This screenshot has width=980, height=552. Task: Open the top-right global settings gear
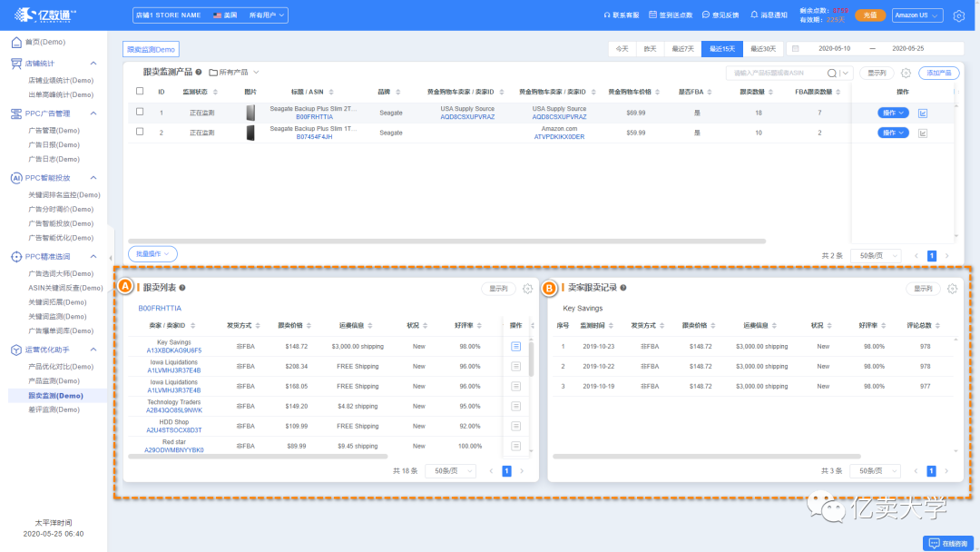click(959, 15)
